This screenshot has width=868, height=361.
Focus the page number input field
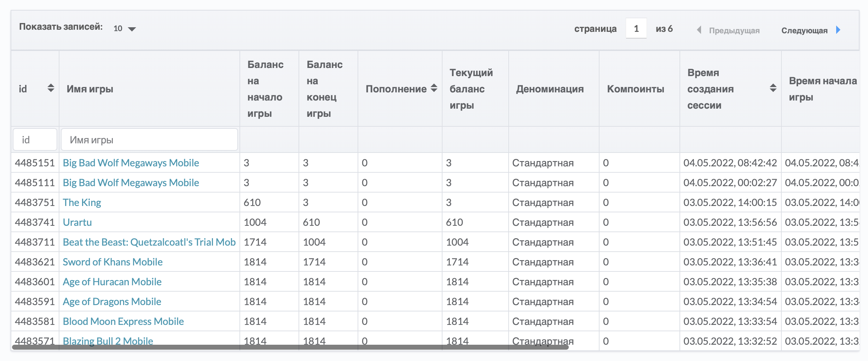click(x=636, y=29)
